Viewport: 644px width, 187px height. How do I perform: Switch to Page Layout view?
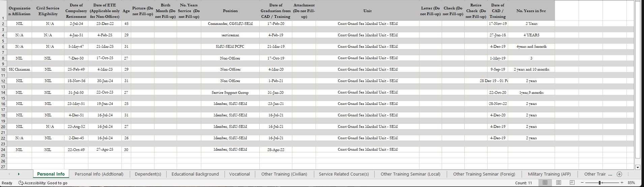click(x=558, y=183)
